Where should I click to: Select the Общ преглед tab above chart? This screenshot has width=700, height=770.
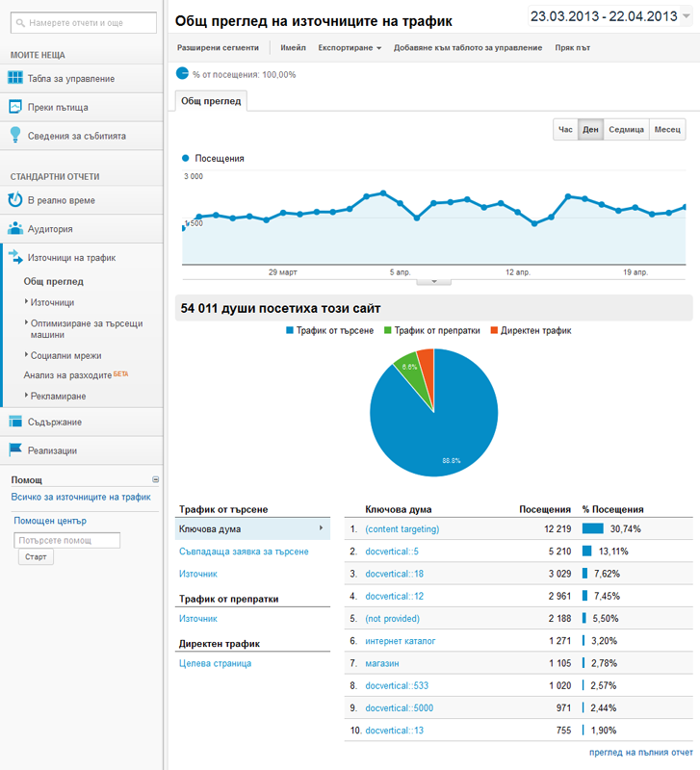212,100
